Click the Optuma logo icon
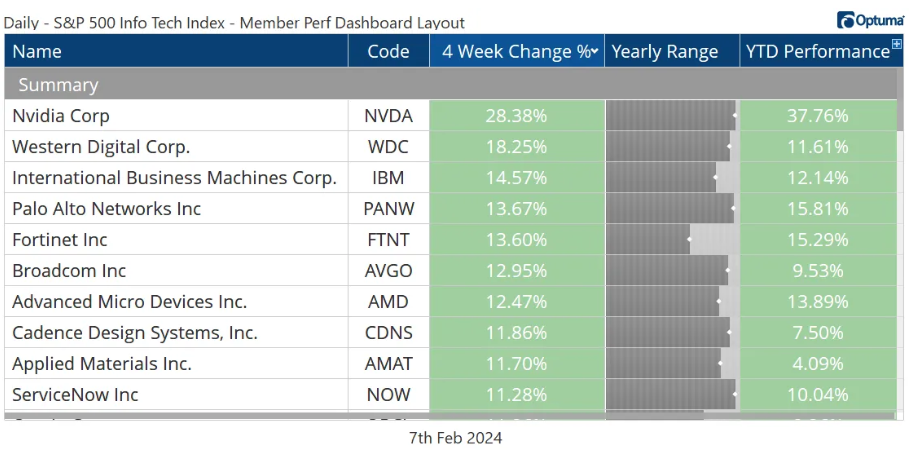The width and height of the screenshot is (921, 455). pyautogui.click(x=845, y=20)
